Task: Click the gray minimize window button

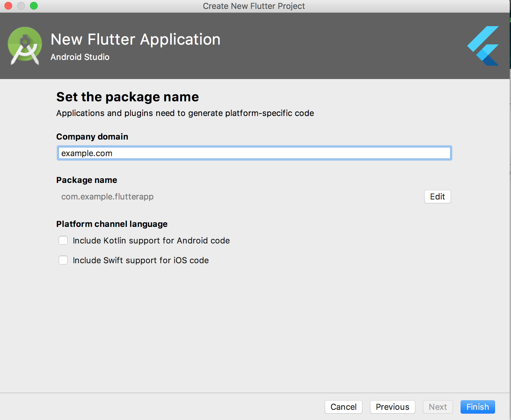Action: [21, 6]
